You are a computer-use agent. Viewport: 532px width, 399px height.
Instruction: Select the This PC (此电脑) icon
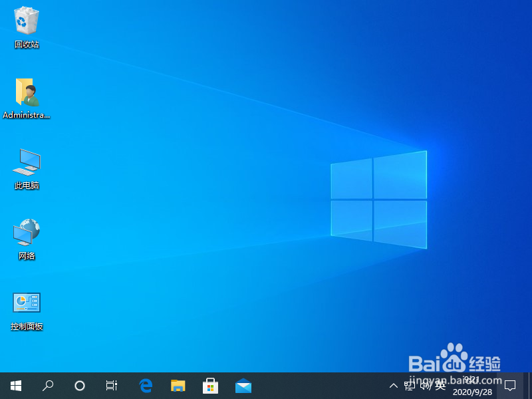(x=27, y=169)
